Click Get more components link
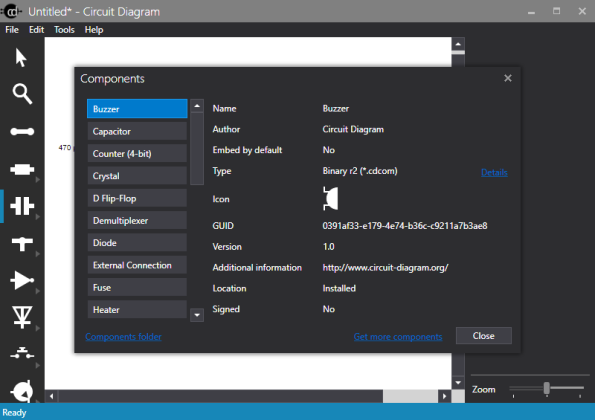Screen dimensions: 595x420 [398, 337]
